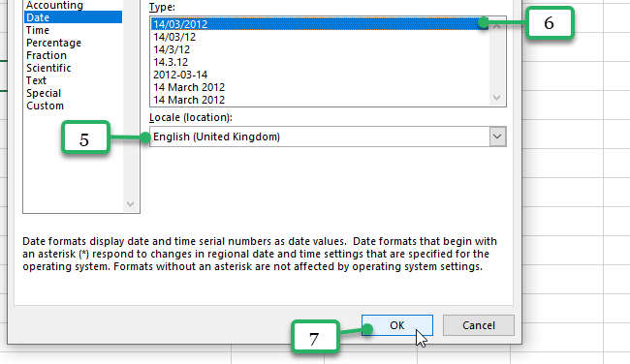This screenshot has height=364, width=630.
Task: Open the Locale dropdown arrow
Action: pyautogui.click(x=497, y=136)
